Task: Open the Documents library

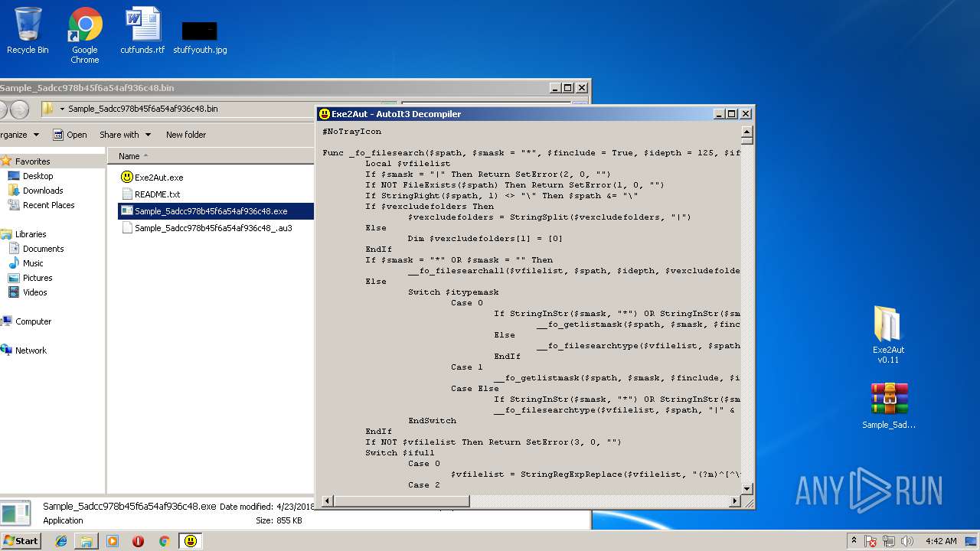Action: (x=43, y=249)
